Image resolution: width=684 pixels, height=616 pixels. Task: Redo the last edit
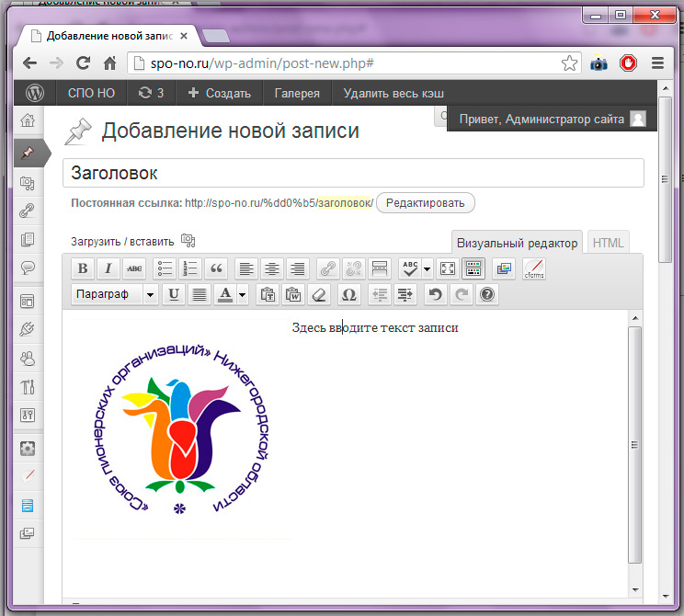[462, 294]
